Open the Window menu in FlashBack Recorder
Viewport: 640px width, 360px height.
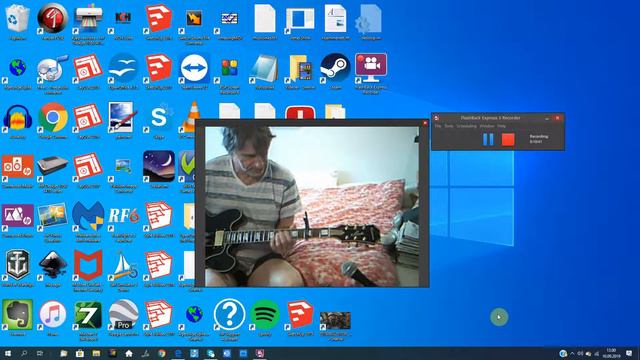487,126
